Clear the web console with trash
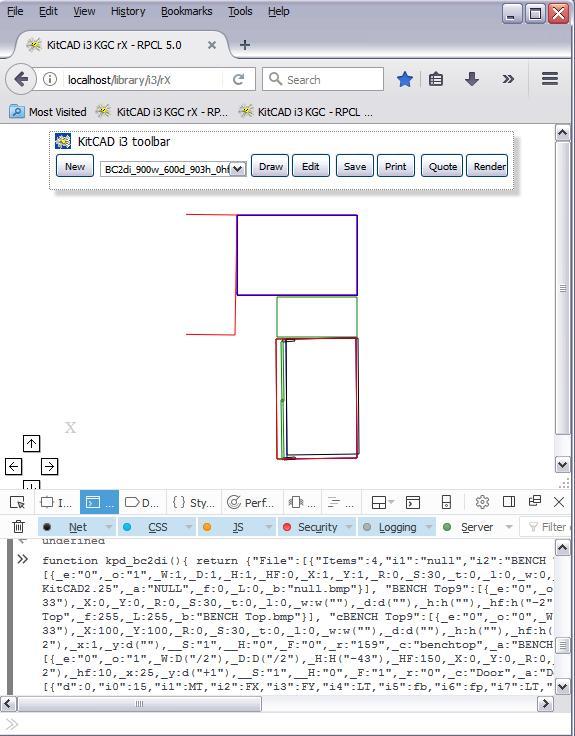 [18, 527]
